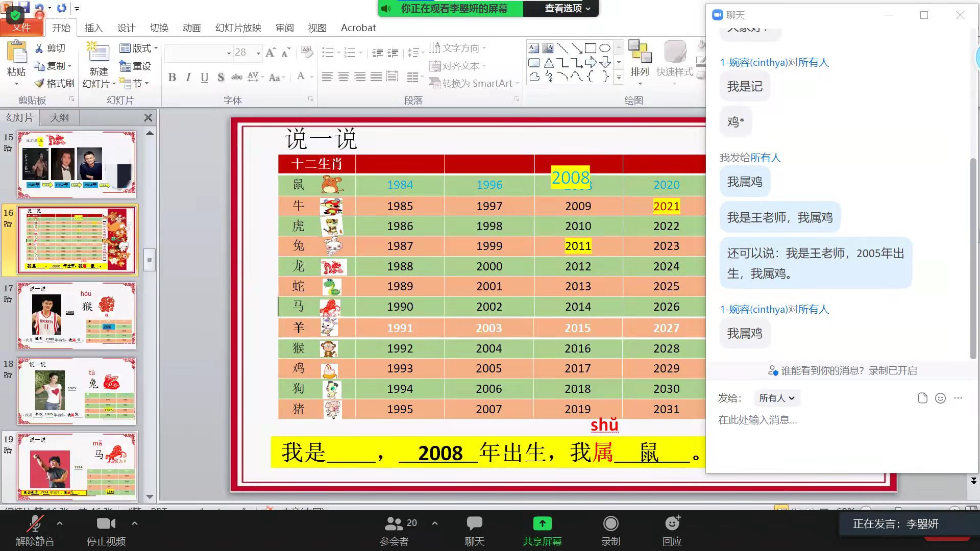Open the font size dropdown
Screen dimensions: 980x551
pos(258,53)
